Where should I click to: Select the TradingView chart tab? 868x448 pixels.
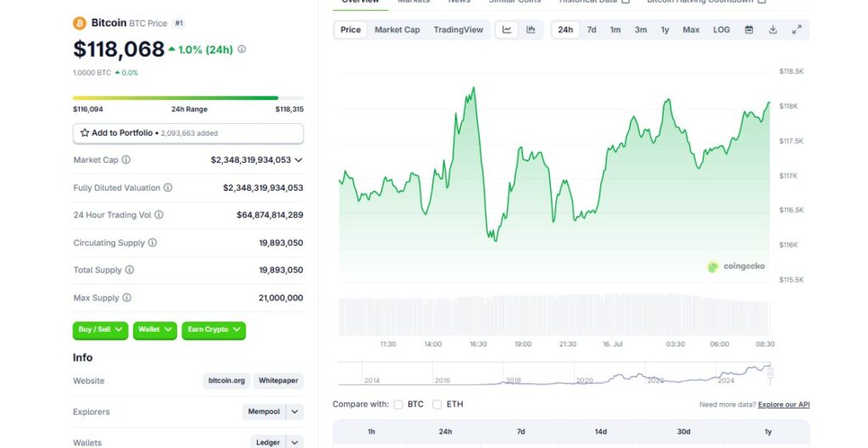pyautogui.click(x=459, y=30)
